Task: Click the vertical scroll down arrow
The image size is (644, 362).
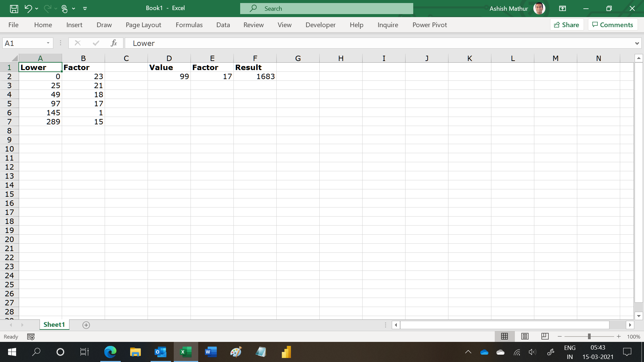Action: (x=639, y=316)
